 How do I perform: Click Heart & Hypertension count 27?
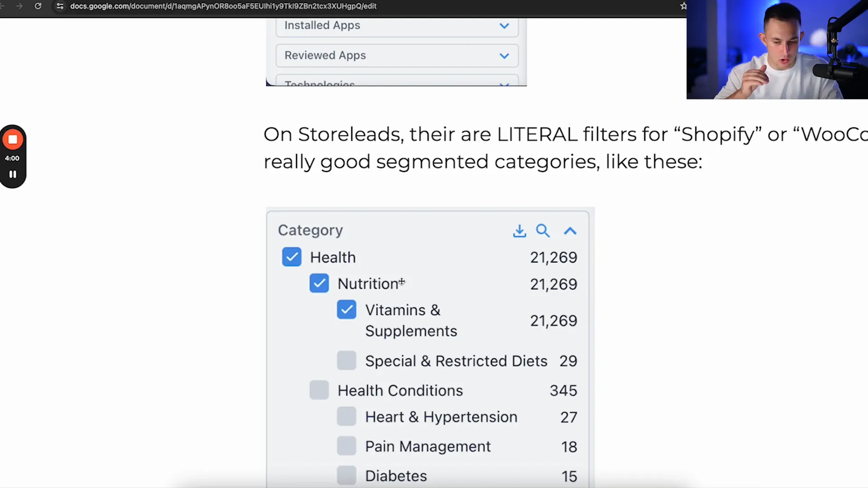coord(569,417)
